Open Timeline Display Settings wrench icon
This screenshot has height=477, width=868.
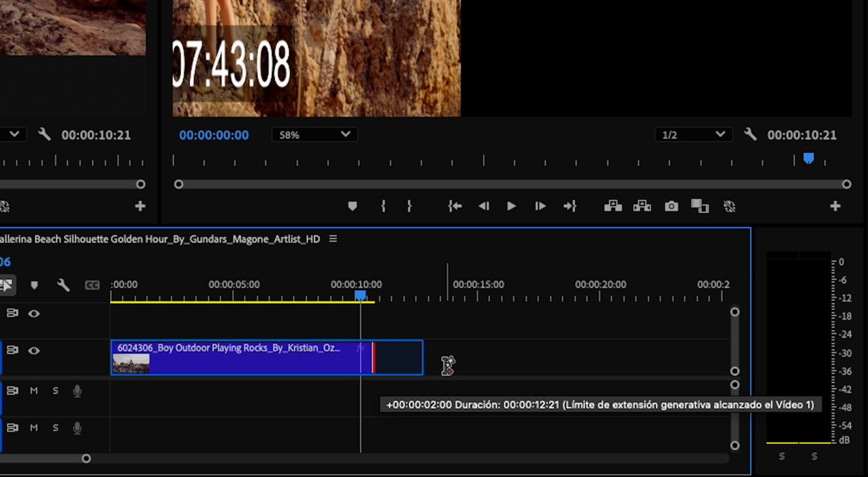pos(64,285)
